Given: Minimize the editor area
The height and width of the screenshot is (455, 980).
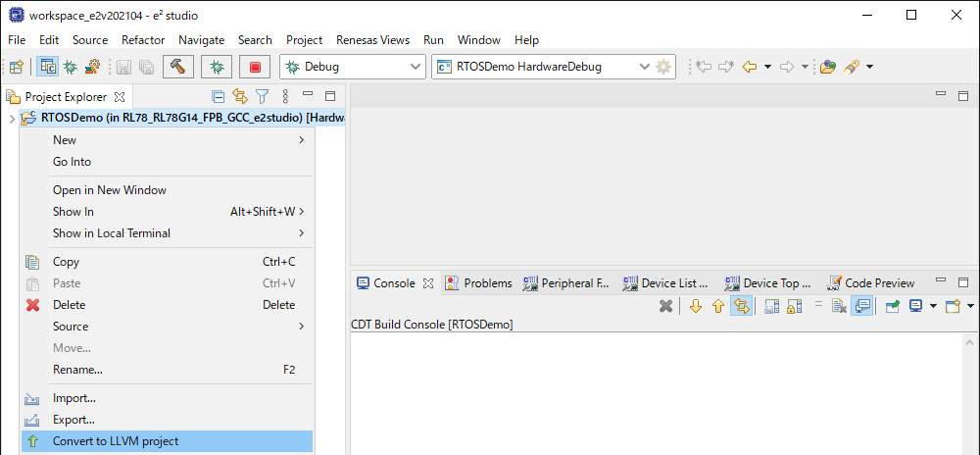Looking at the screenshot, I should point(941,94).
